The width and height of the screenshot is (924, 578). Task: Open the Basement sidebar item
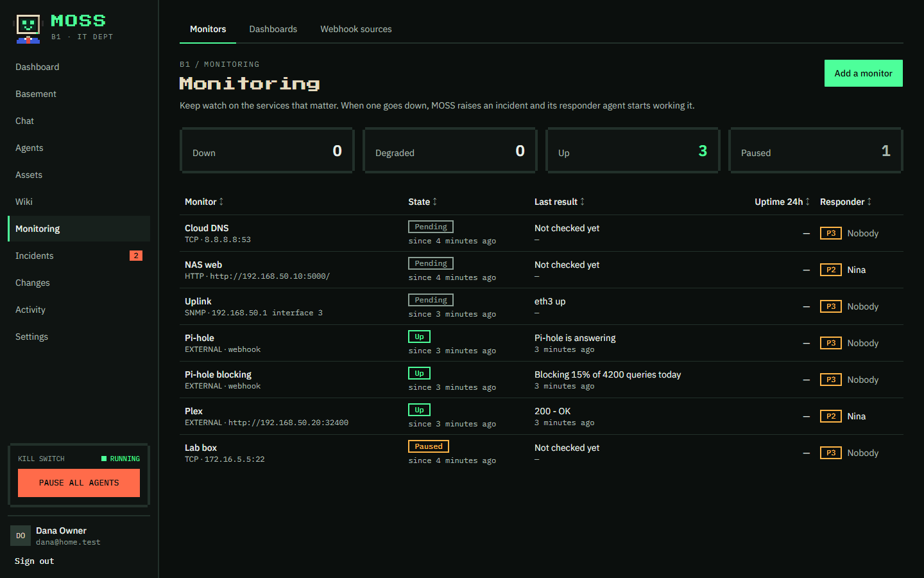pyautogui.click(x=79, y=94)
